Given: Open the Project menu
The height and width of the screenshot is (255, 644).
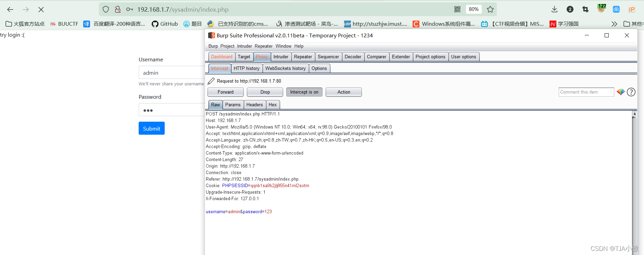Looking at the screenshot, I should point(227,46).
